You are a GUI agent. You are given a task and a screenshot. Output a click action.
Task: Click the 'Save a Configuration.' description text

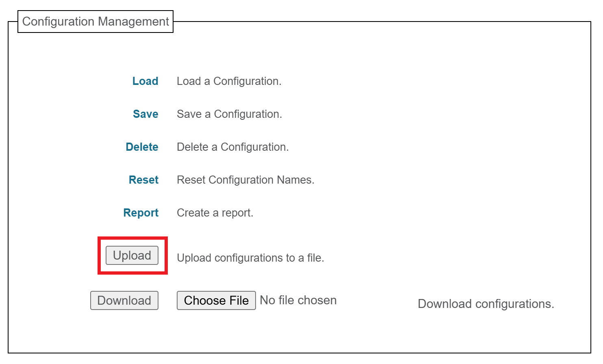pyautogui.click(x=230, y=114)
